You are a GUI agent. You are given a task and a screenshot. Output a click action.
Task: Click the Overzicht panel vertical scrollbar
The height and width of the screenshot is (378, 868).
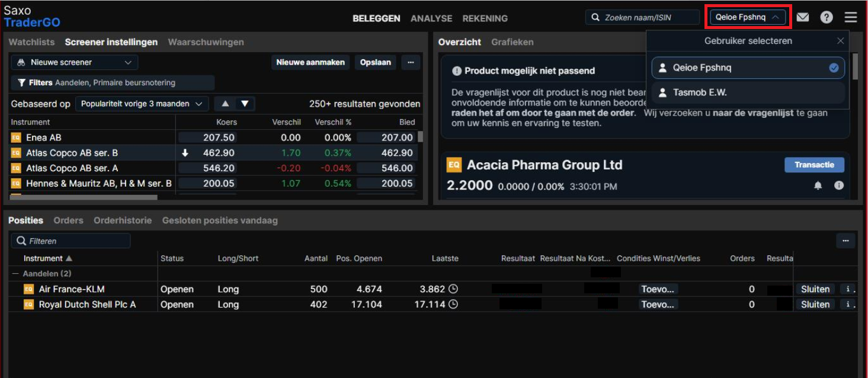854,66
